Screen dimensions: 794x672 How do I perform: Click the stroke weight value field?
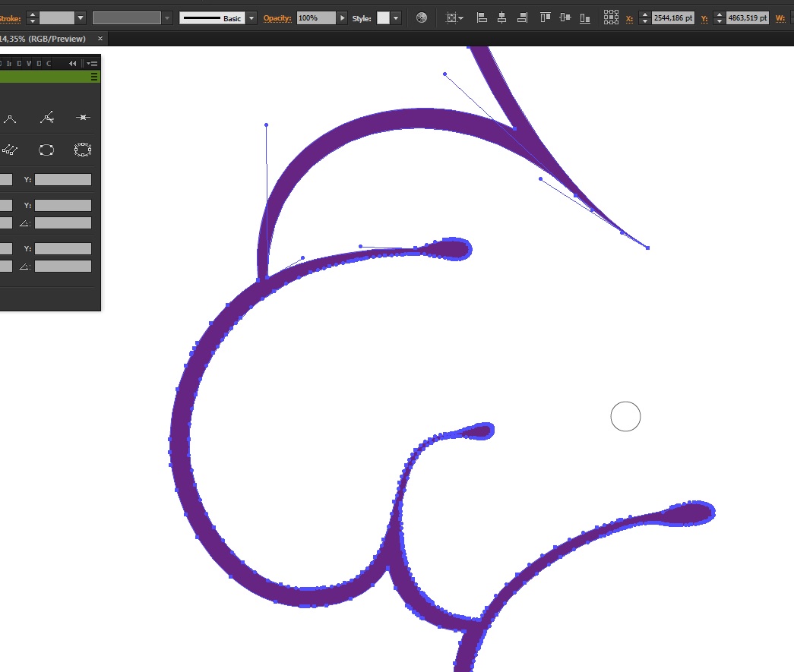click(x=57, y=18)
